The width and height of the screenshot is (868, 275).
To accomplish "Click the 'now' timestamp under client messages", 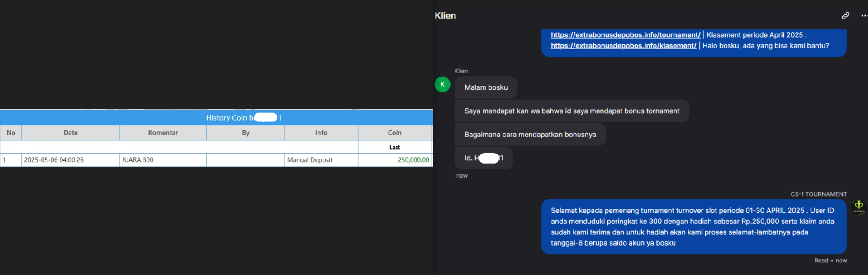I will [462, 176].
